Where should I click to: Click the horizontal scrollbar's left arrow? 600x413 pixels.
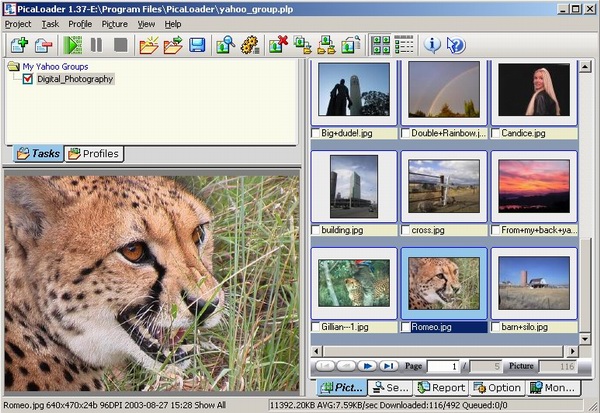316,351
